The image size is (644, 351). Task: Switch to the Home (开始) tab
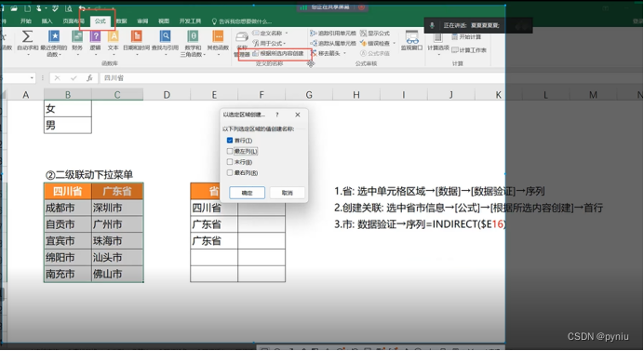[26, 21]
